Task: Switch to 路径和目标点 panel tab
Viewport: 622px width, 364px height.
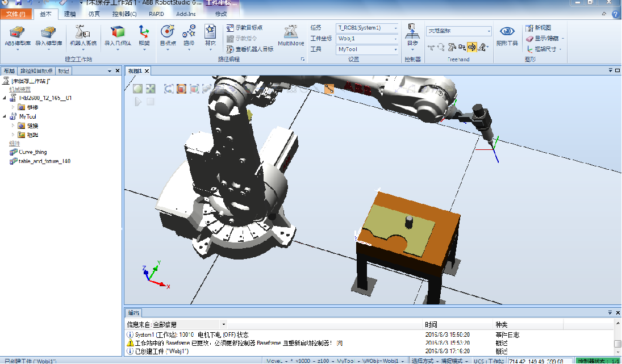Action: click(x=36, y=71)
